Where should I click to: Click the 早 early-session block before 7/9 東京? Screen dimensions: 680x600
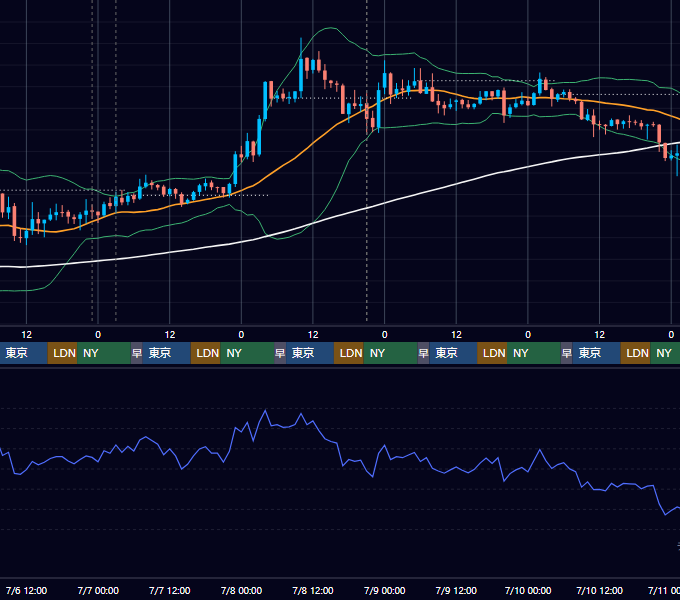point(423,353)
